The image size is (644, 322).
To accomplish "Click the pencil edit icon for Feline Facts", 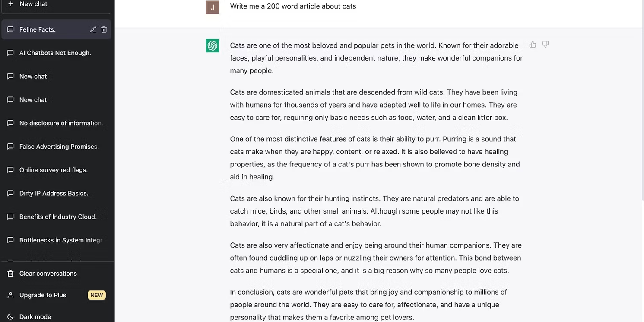I will [93, 29].
